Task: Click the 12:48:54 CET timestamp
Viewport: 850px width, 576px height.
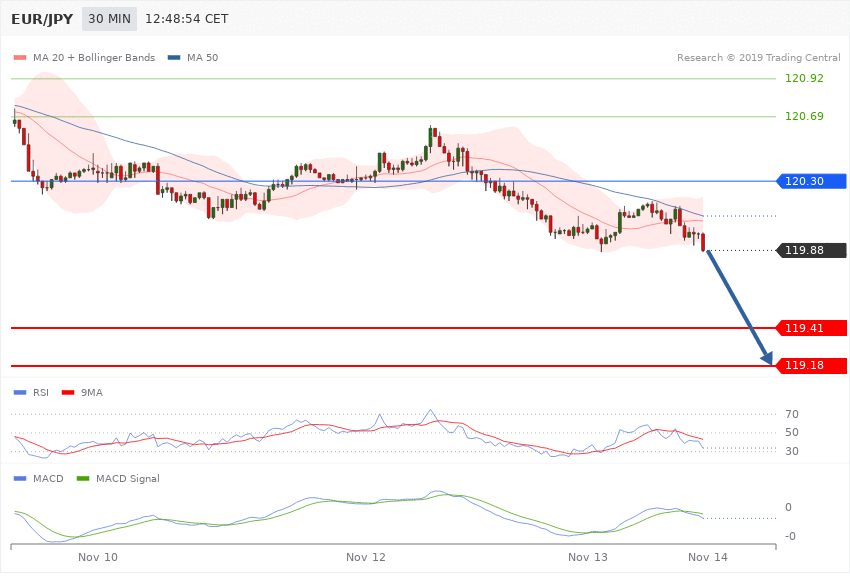Action: click(x=186, y=19)
